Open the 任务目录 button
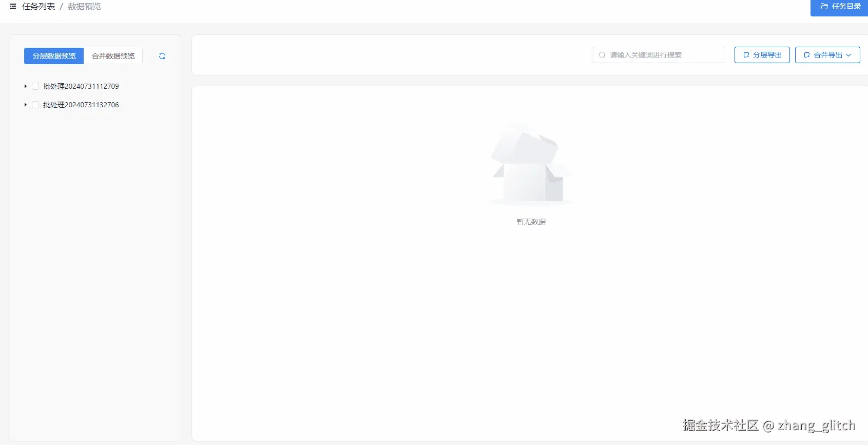This screenshot has height=445, width=868. coord(839,7)
